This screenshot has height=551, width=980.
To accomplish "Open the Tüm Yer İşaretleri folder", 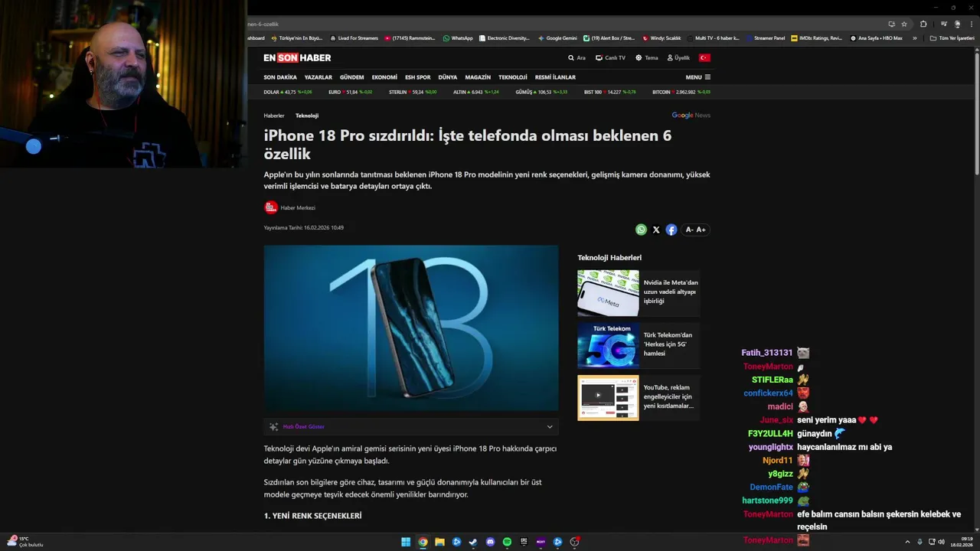I will (952, 37).
